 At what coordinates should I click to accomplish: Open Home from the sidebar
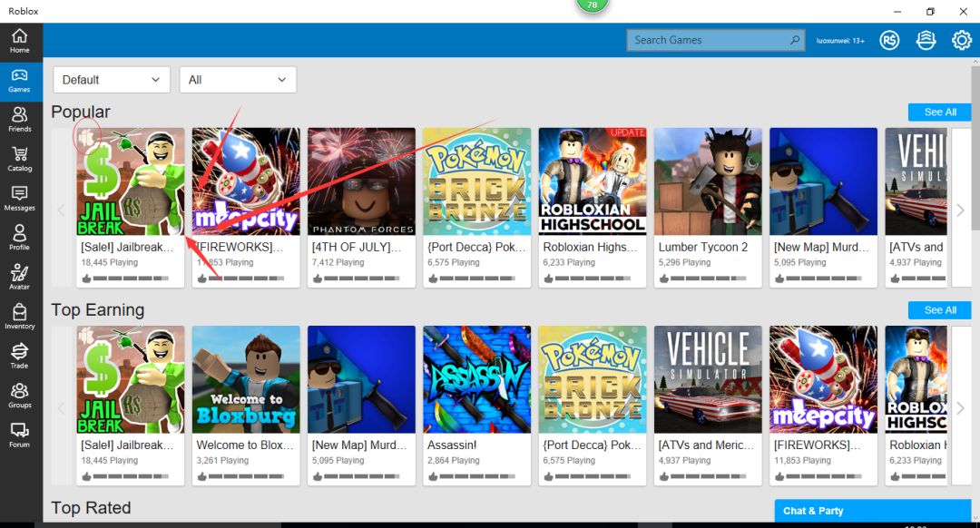tap(19, 40)
